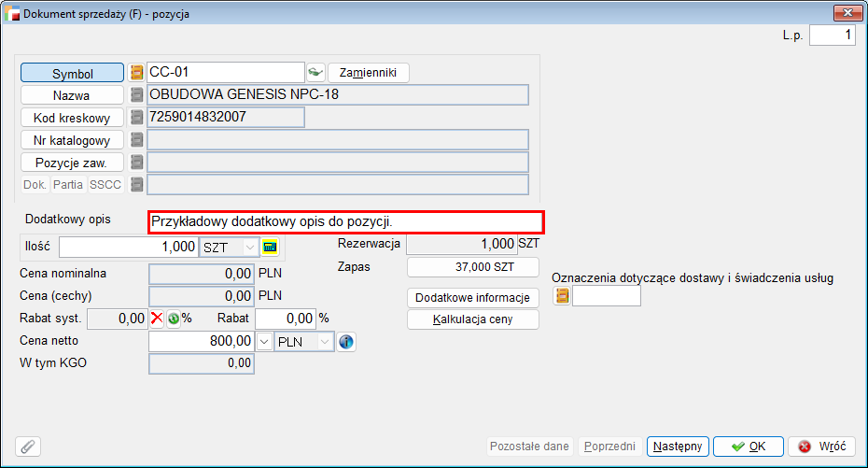
Task: Expand the SZT unit dropdown
Action: 250,247
